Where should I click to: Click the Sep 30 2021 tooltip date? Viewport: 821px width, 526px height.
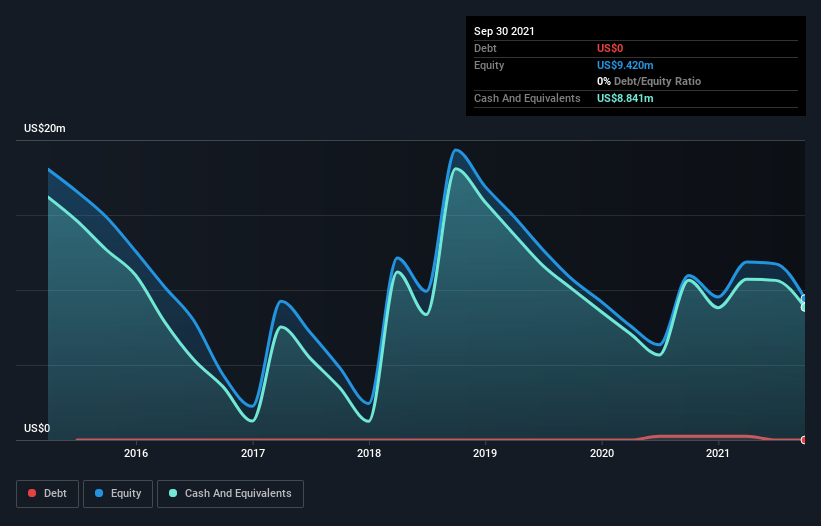coord(504,31)
